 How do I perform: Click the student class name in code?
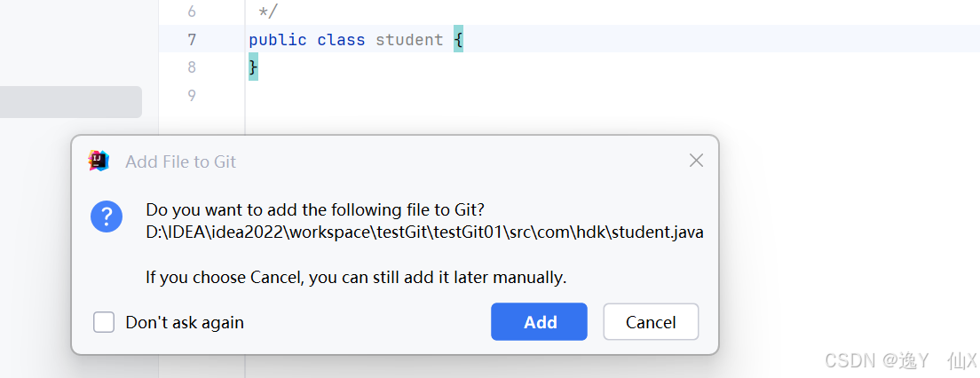[409, 40]
